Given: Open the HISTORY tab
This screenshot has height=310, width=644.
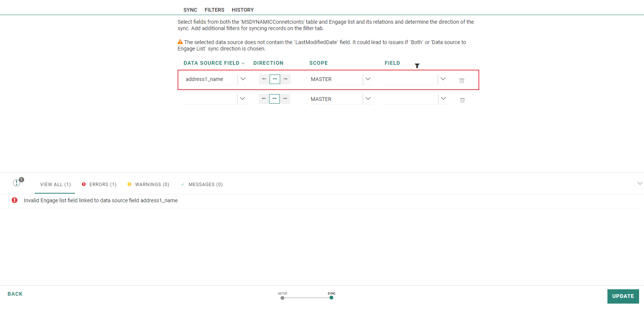Looking at the screenshot, I should [x=242, y=10].
